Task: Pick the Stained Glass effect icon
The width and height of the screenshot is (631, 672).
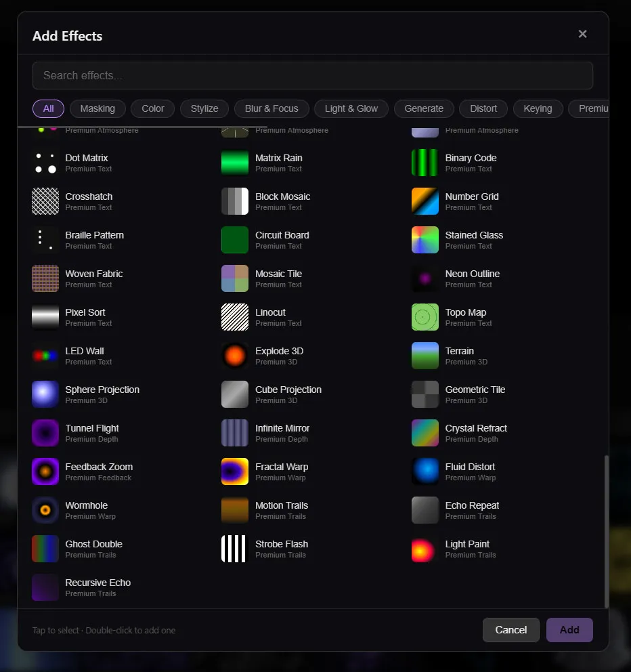Action: pos(425,240)
